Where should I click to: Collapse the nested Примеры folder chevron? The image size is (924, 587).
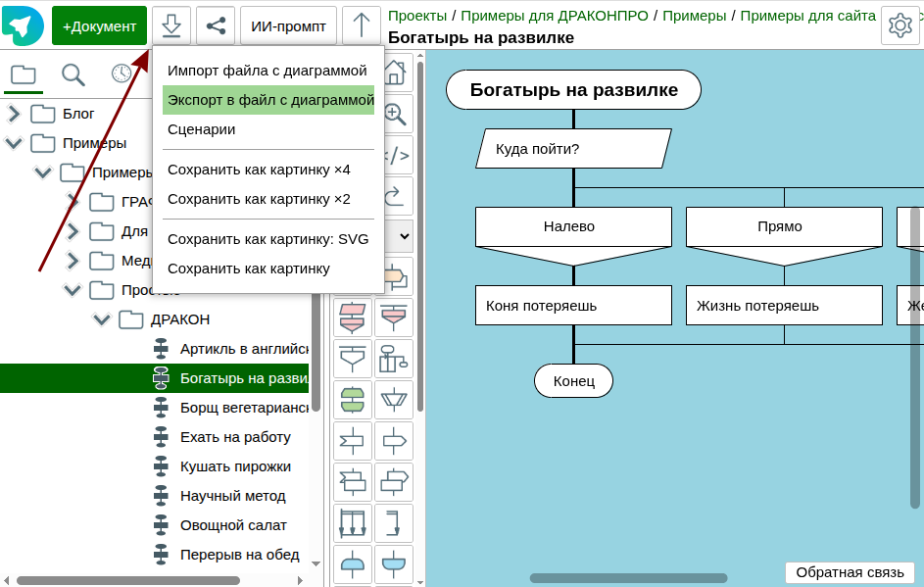point(43,172)
